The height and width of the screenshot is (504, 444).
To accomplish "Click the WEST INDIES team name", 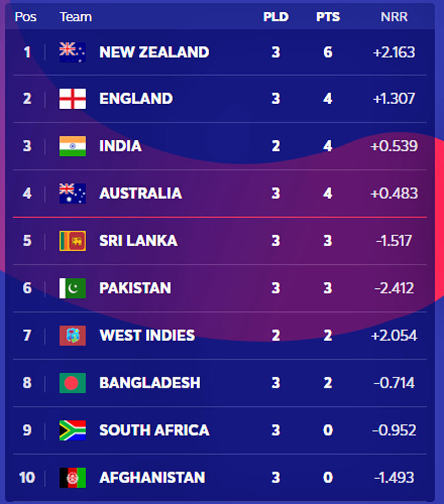I will [x=147, y=335].
